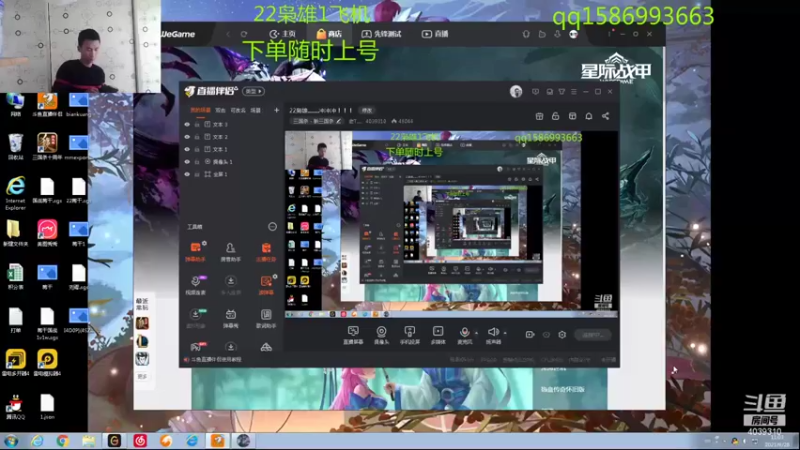Toggle lock on 摄像头 1 layer
Viewport: 800px width, 450px height.
click(197, 162)
